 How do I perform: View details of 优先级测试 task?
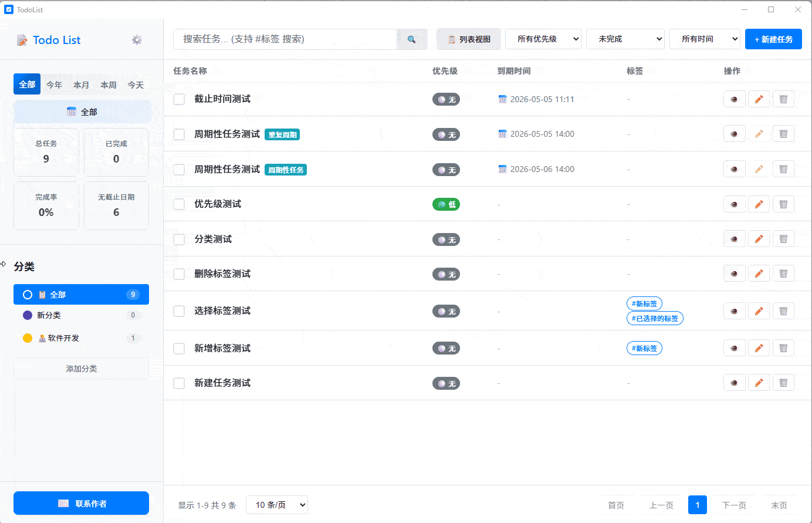coord(734,204)
